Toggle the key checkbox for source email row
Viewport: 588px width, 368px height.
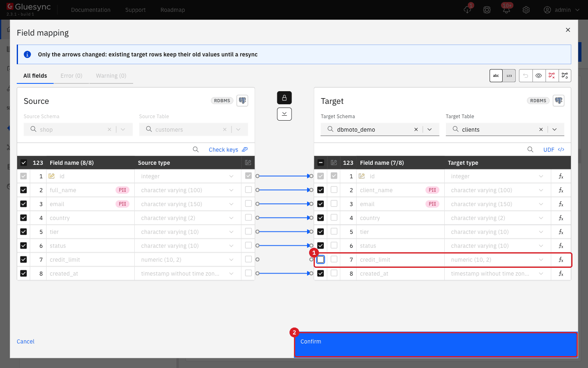pyautogui.click(x=248, y=204)
